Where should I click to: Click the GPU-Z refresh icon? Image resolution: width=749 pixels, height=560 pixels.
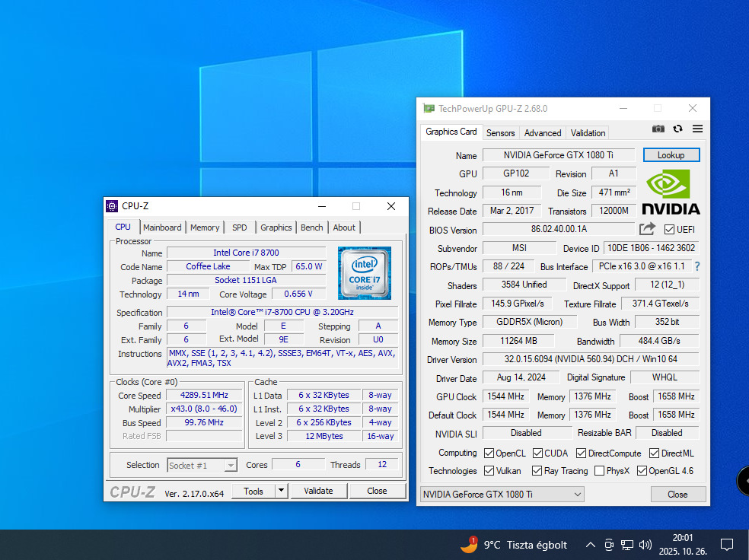(677, 129)
